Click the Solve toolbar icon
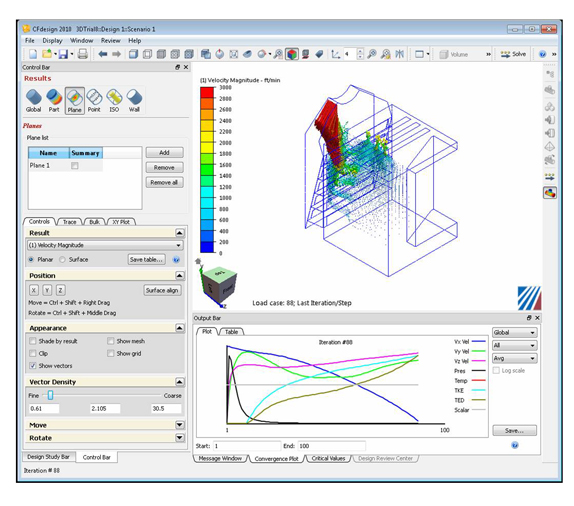This screenshot has width=574, height=506. tap(513, 54)
